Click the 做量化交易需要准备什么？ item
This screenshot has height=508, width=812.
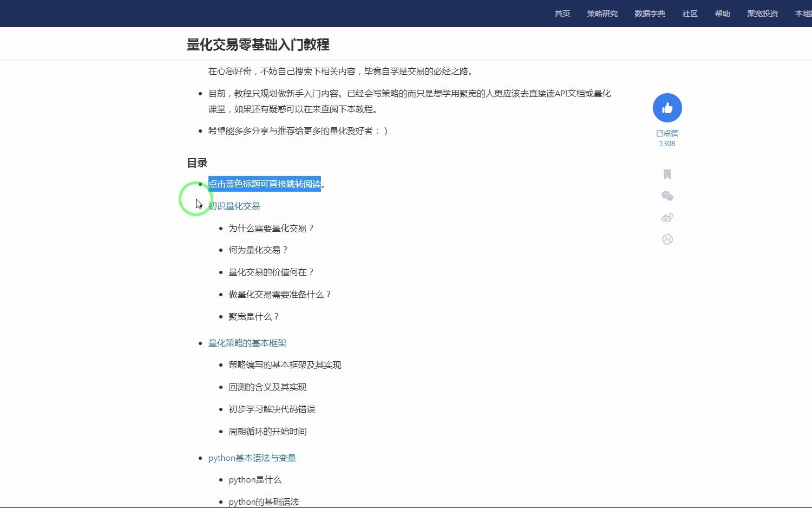(280, 295)
